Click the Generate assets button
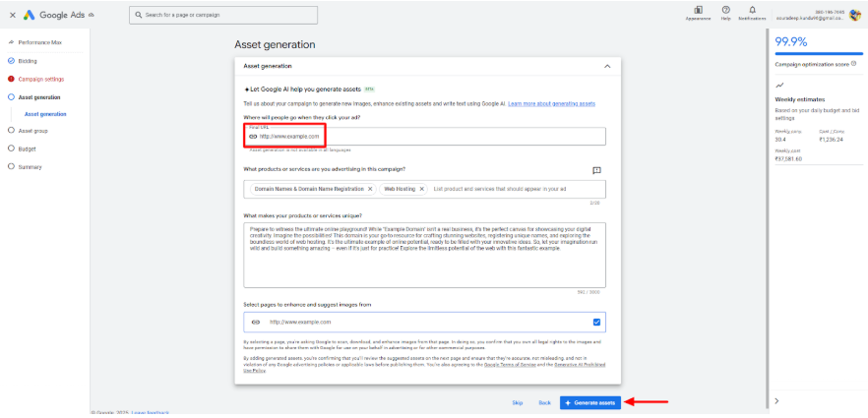The width and height of the screenshot is (868, 418). click(x=590, y=403)
